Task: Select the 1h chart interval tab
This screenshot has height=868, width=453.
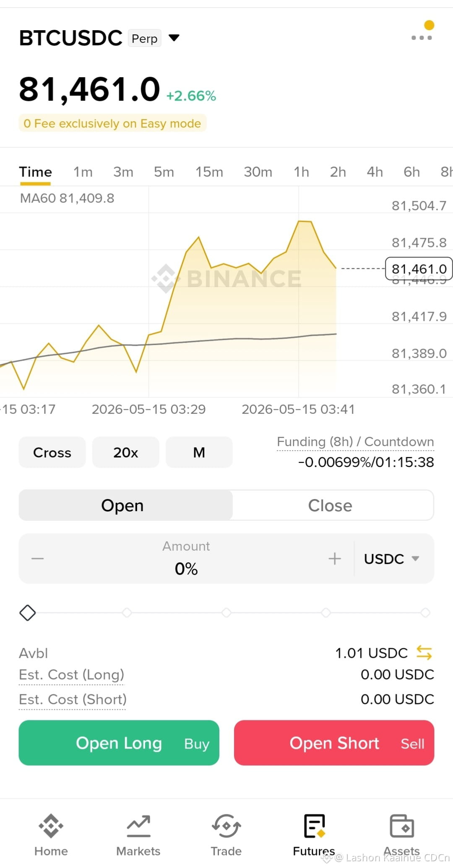Action: pyautogui.click(x=301, y=172)
